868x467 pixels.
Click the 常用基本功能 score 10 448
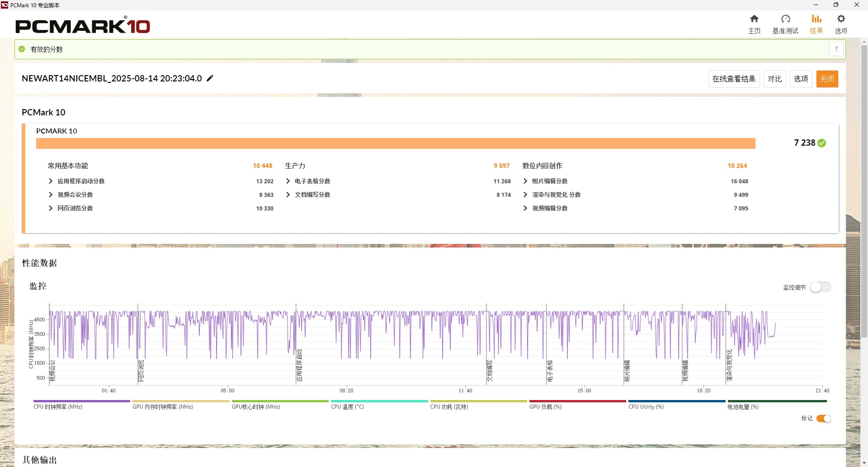coord(263,166)
